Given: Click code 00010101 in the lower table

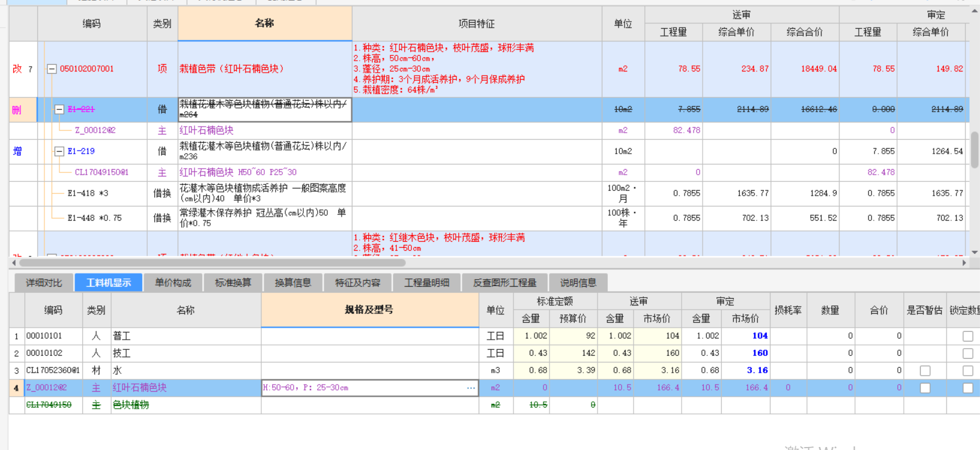Looking at the screenshot, I should (x=44, y=336).
